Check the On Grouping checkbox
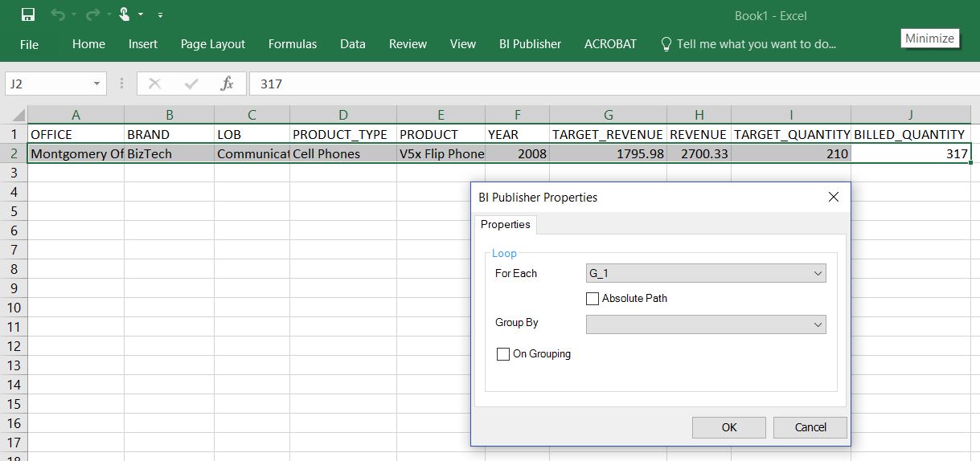980x461 pixels. click(503, 354)
